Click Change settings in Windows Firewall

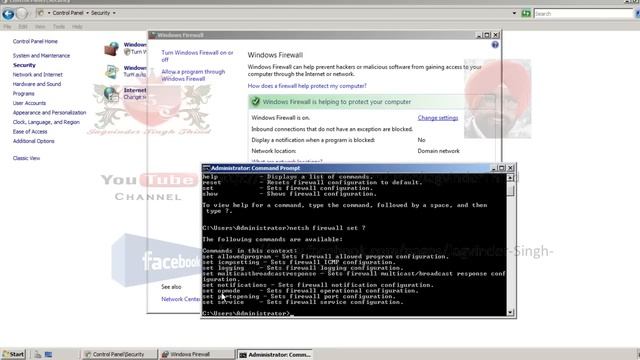[x=438, y=118]
